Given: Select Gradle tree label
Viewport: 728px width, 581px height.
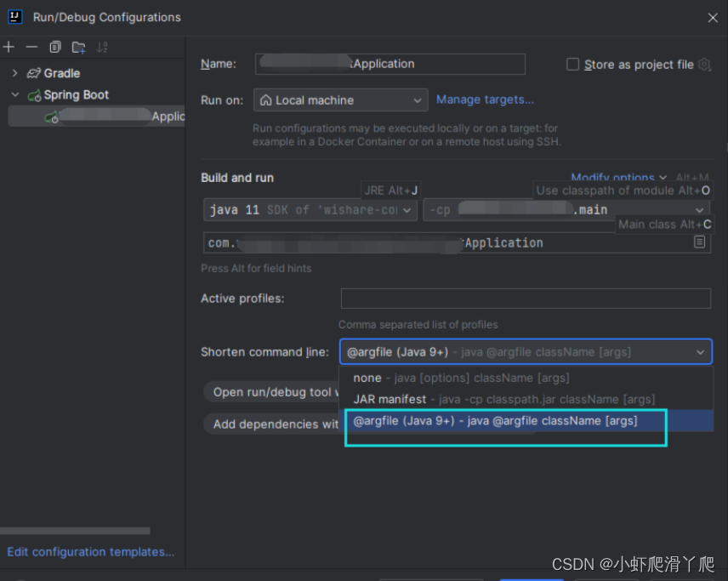Looking at the screenshot, I should point(62,73).
